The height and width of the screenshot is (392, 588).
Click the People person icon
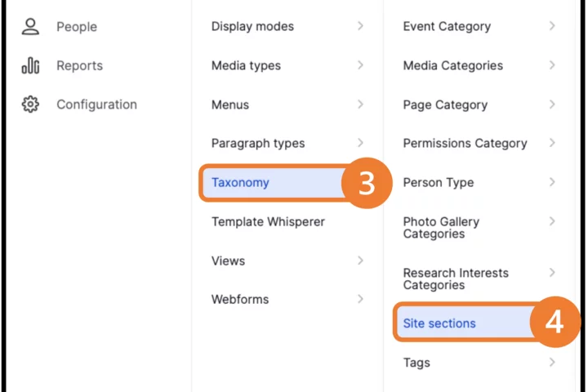coord(30,26)
